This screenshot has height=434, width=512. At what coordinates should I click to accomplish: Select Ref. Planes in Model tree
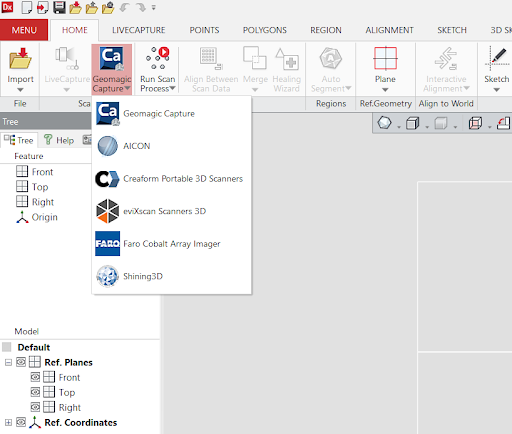(x=68, y=362)
